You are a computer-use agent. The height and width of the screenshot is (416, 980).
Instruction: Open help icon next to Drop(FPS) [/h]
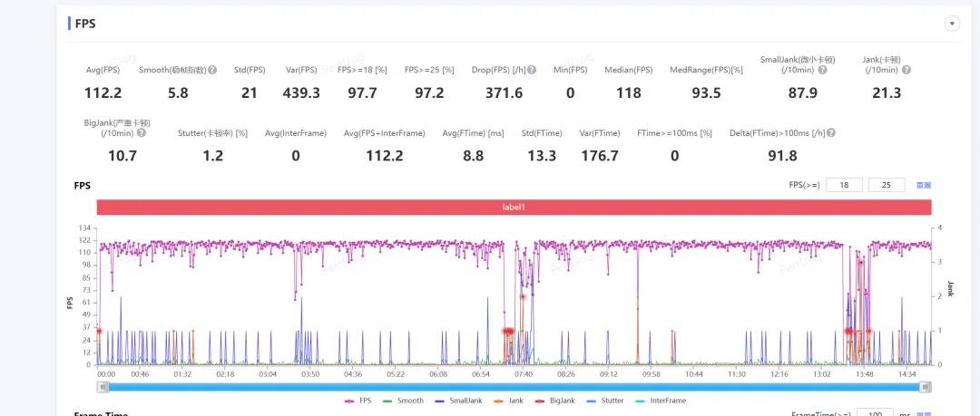532,70
